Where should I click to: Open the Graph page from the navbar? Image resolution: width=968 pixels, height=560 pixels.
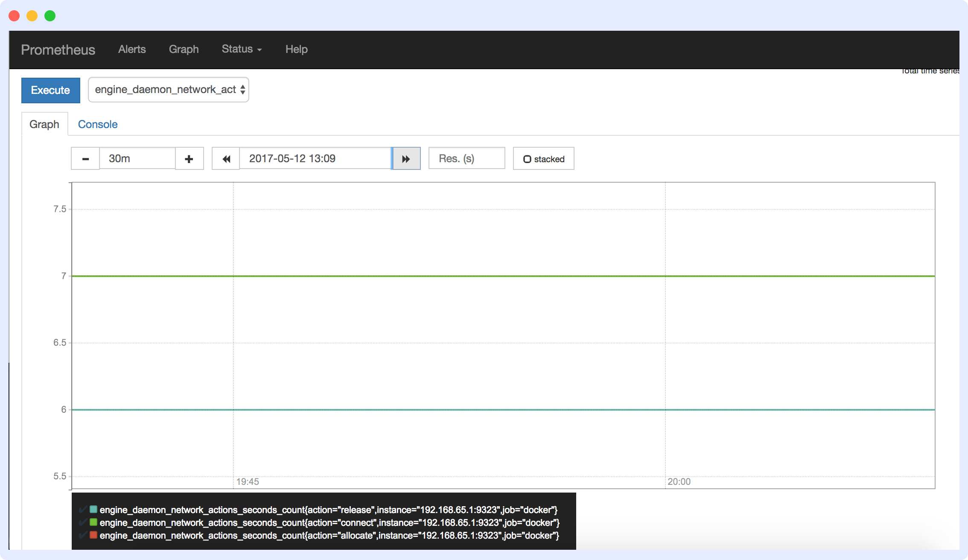184,49
